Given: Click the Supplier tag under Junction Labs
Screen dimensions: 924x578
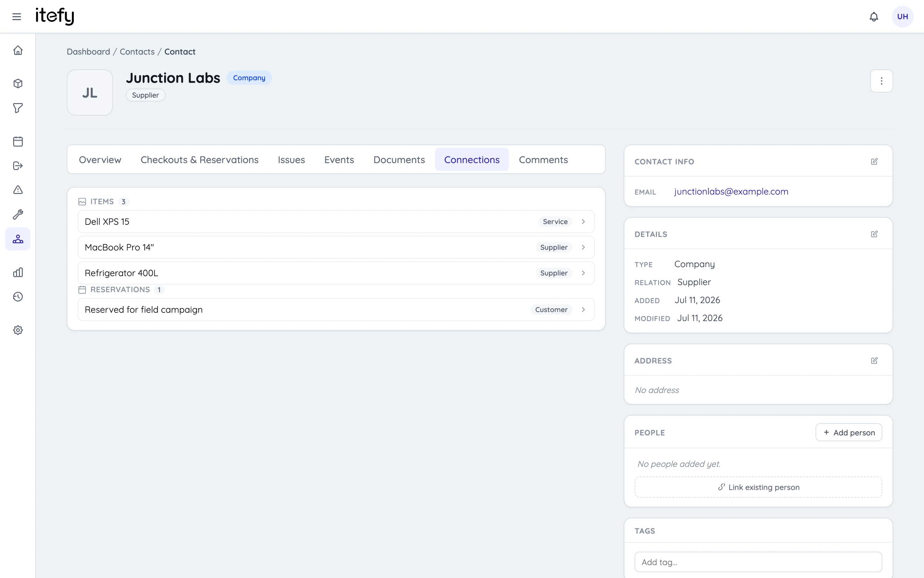Looking at the screenshot, I should (145, 95).
